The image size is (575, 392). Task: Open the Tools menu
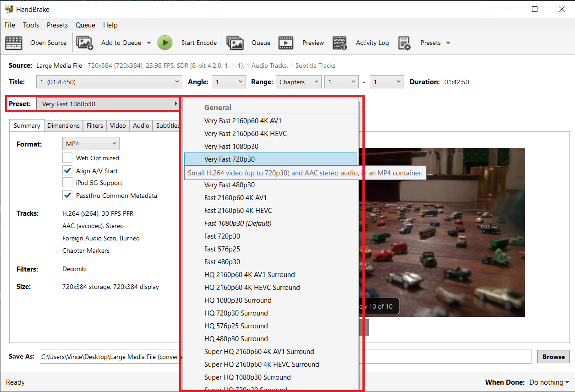click(31, 25)
